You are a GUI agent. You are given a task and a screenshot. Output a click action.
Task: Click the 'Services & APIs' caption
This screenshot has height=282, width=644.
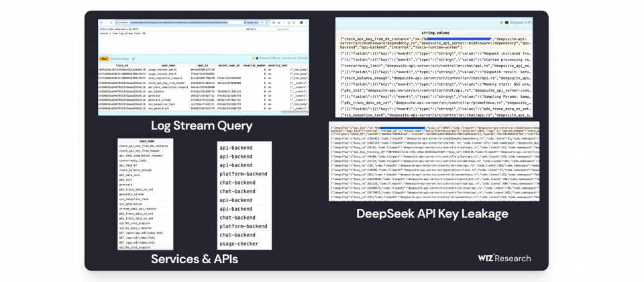(195, 259)
